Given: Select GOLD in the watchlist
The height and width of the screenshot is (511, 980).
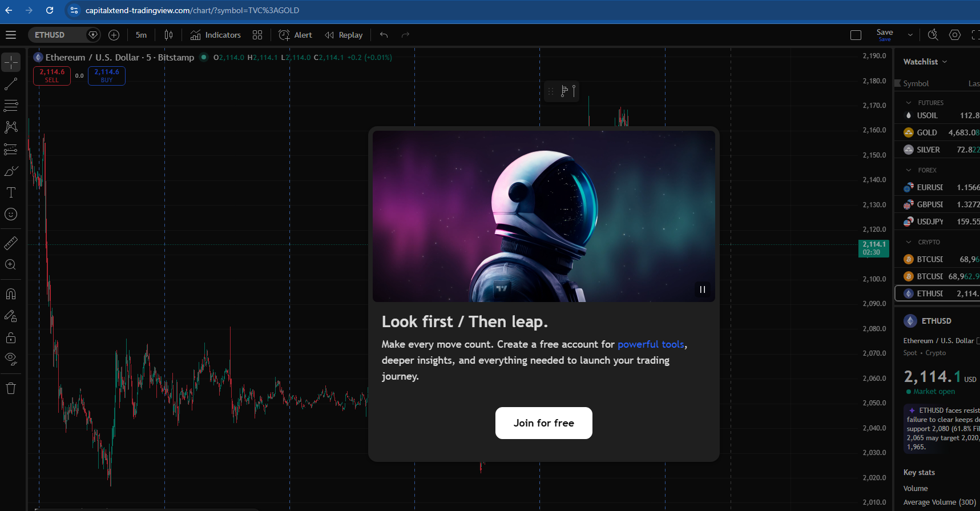Looking at the screenshot, I should (926, 132).
